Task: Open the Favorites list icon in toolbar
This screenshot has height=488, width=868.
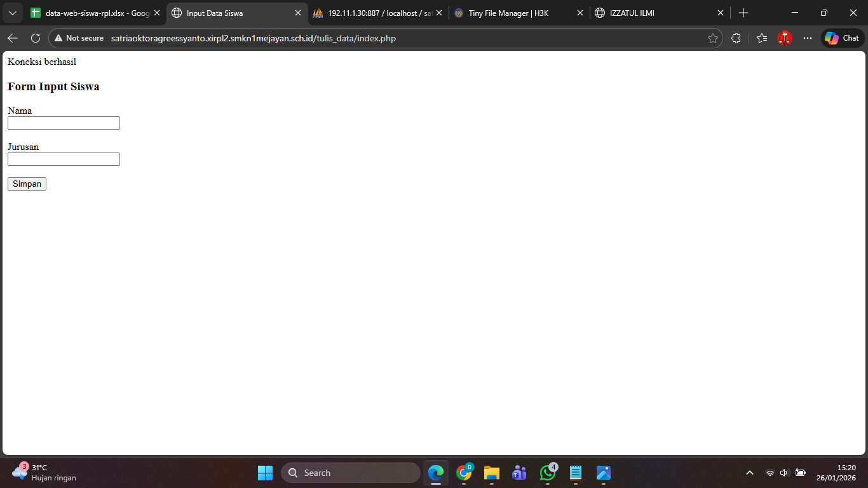Action: (x=762, y=38)
